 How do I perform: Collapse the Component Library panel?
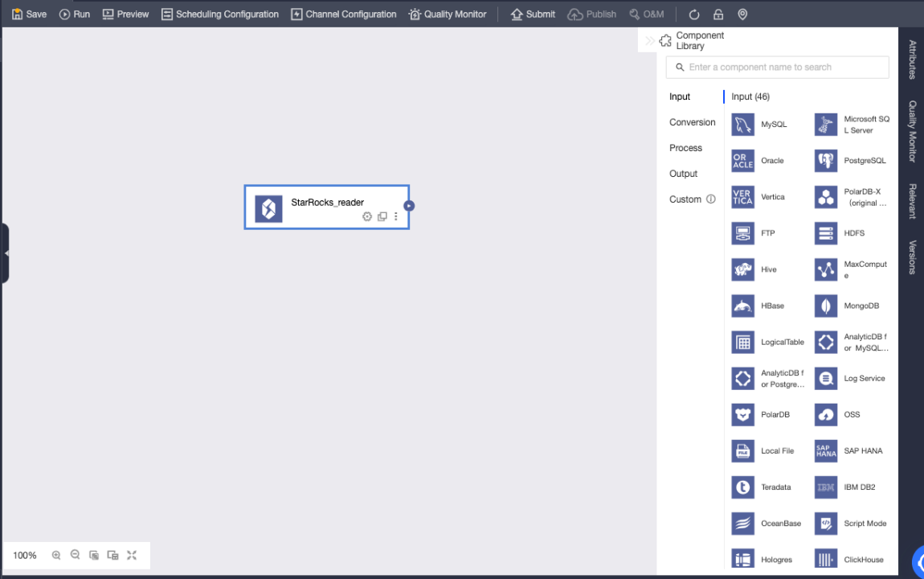(649, 41)
